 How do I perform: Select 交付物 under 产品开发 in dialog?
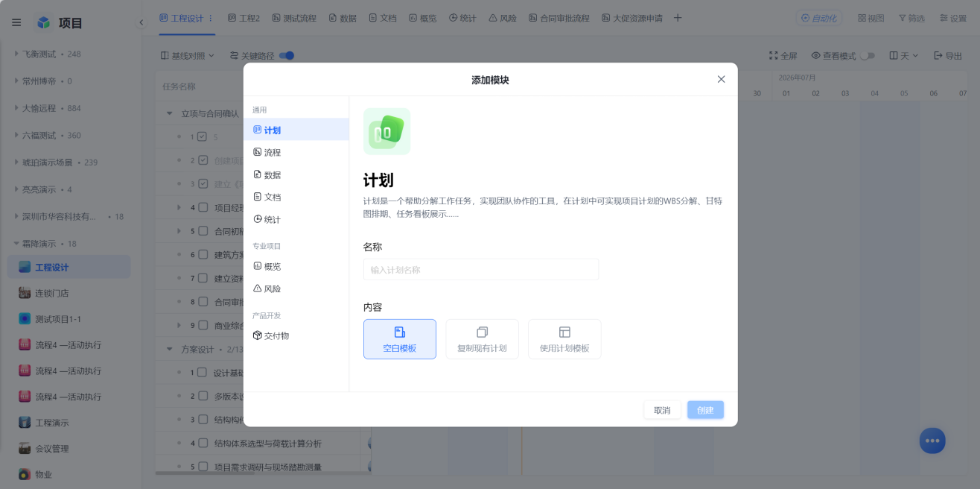tap(296, 335)
